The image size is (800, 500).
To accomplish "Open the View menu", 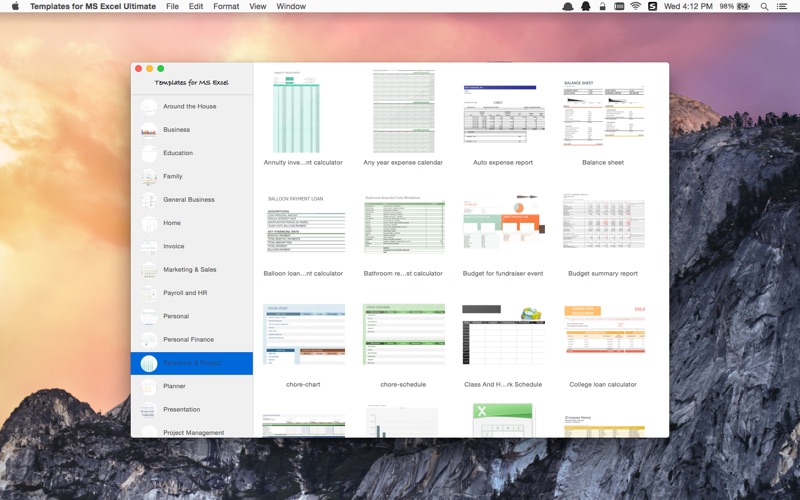I will coord(258,6).
